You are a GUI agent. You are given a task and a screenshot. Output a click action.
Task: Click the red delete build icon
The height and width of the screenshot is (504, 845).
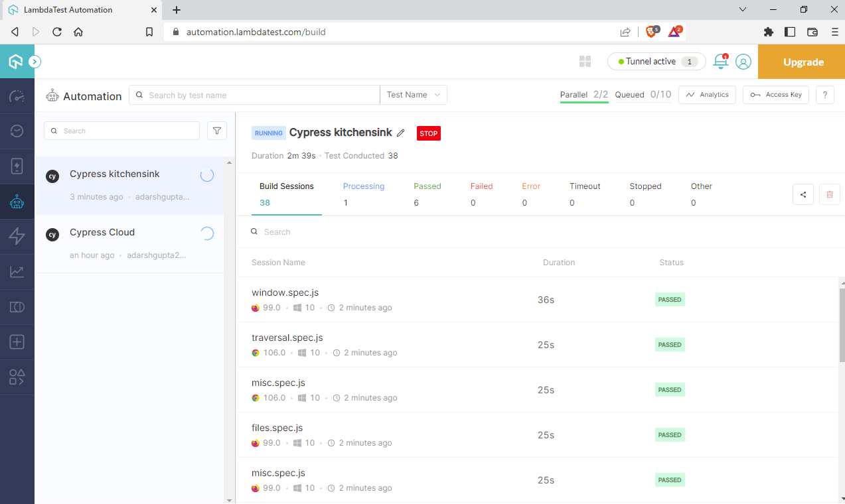tap(829, 194)
